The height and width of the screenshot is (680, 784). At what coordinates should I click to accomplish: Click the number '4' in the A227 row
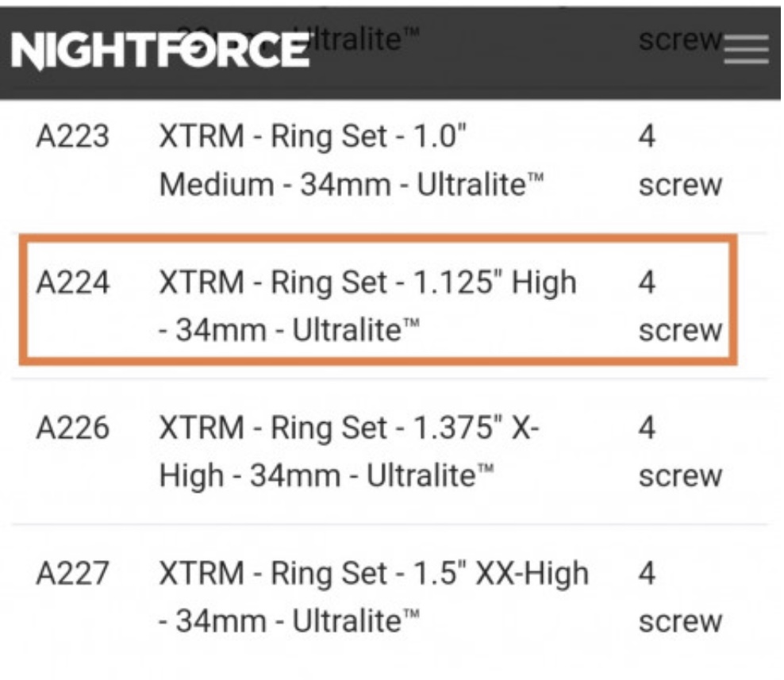tap(647, 574)
